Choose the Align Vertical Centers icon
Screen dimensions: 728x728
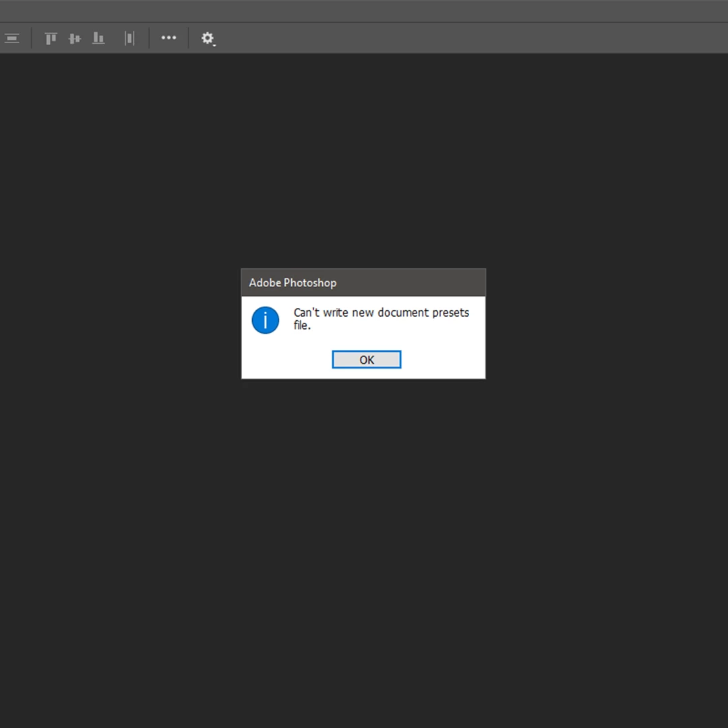pos(75,38)
